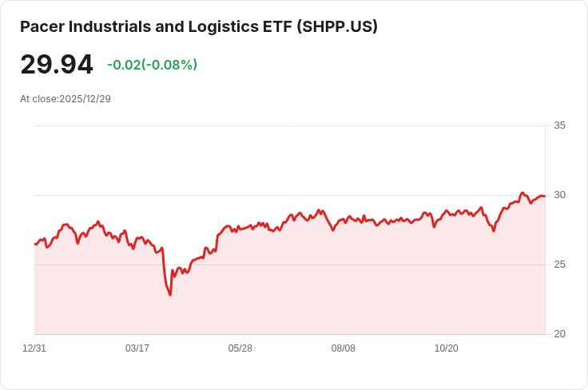588x390 pixels.
Task: Click the lowest dip point on the chart line
Action: pyautogui.click(x=170, y=295)
